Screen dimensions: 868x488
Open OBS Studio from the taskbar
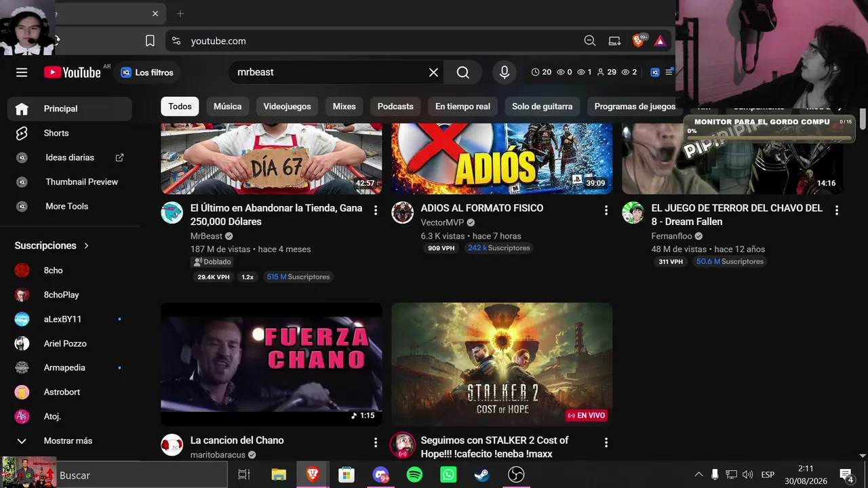coord(516,475)
